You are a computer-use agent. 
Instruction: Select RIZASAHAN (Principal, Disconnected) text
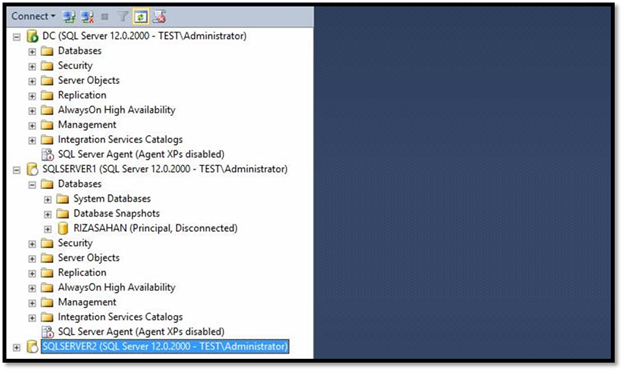tap(155, 228)
